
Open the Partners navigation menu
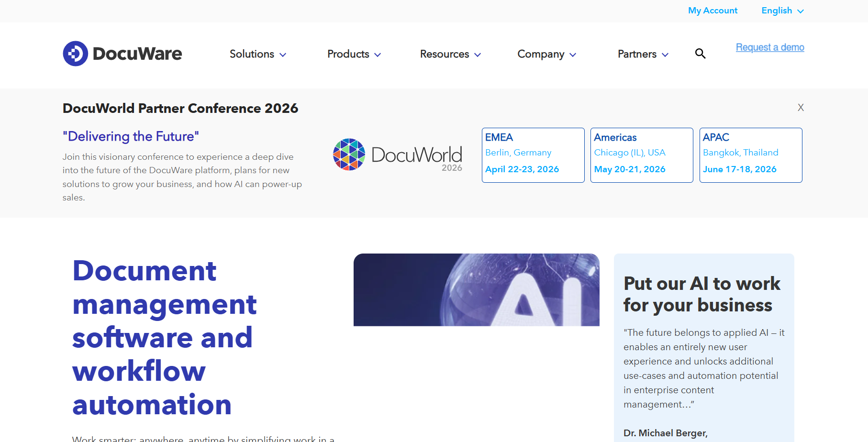(x=636, y=54)
